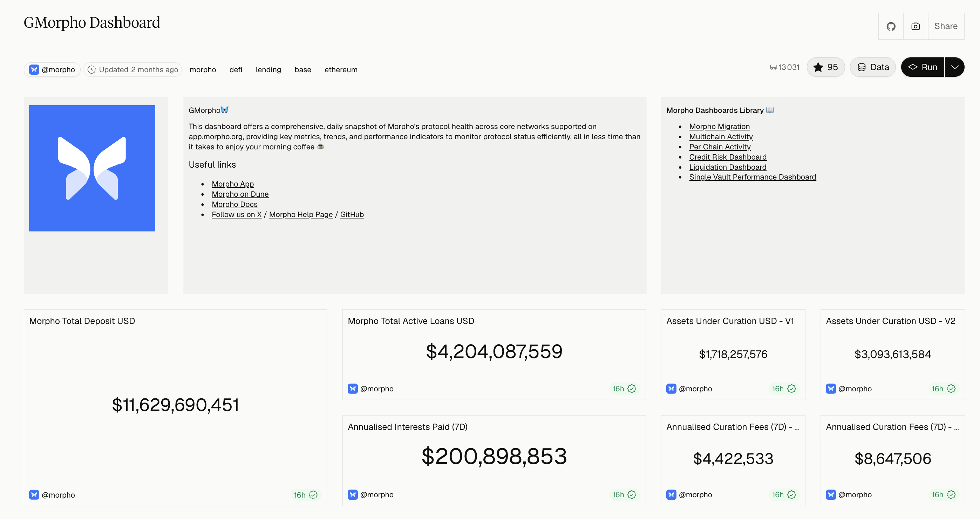Click the $8,647,506 curation fees value
This screenshot has width=980, height=519.
892,459
